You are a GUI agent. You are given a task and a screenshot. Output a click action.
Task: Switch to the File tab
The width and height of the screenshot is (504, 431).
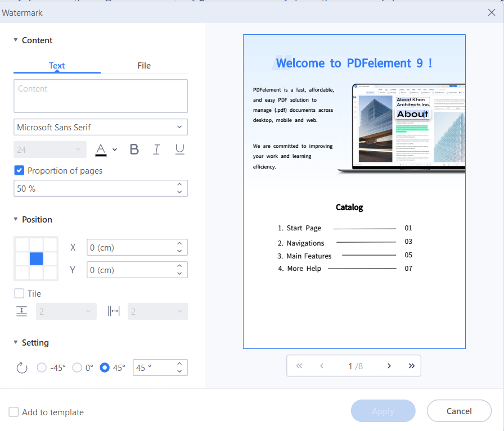coord(144,66)
